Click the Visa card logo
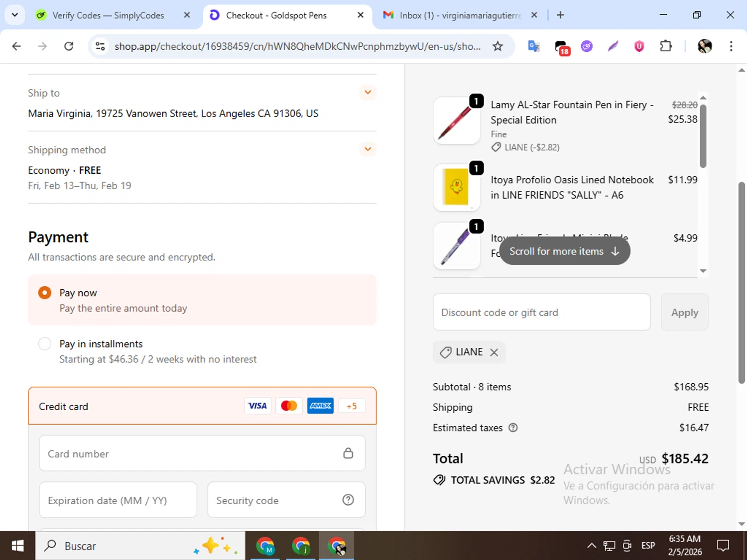 point(257,406)
